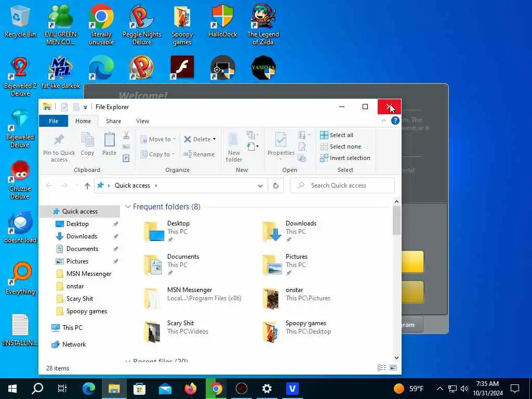Screen dimensions: 532x399
Task: Select Downloads in navigation pane
Action: (82, 236)
